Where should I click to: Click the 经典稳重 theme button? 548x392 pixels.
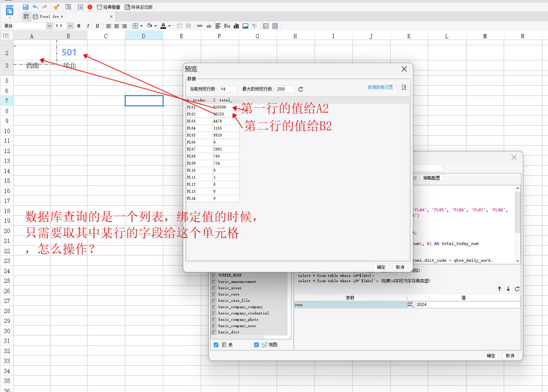(x=108, y=7)
